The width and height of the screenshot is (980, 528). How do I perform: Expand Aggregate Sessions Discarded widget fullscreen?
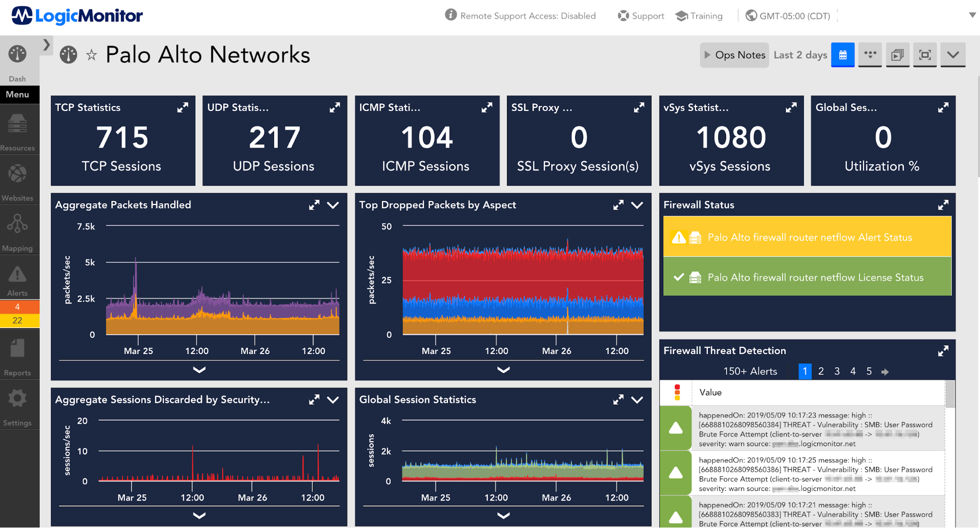click(x=314, y=400)
